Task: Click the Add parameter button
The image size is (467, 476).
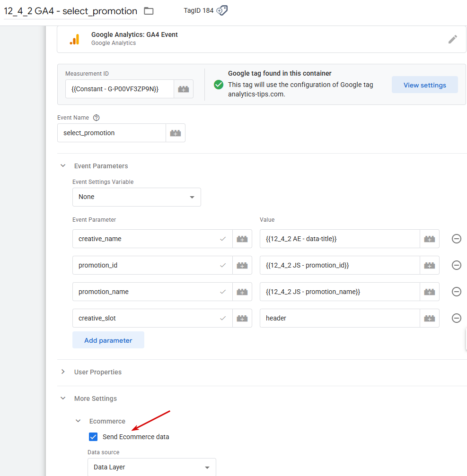Action: [108, 340]
